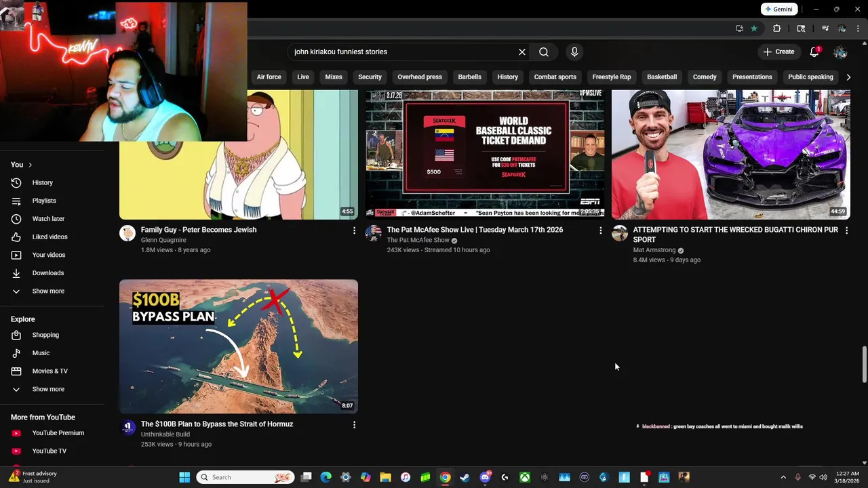Click the magnifying glass search button

coord(544,52)
